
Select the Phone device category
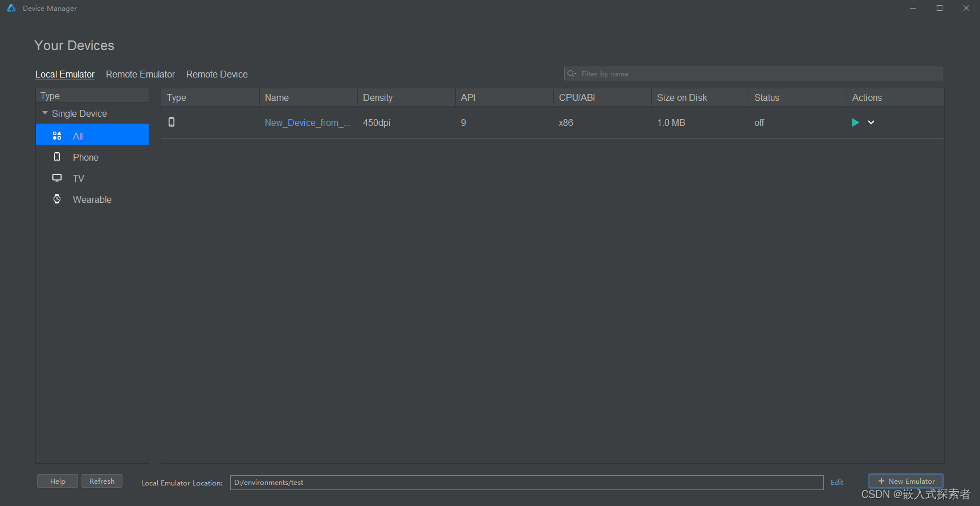[92, 157]
